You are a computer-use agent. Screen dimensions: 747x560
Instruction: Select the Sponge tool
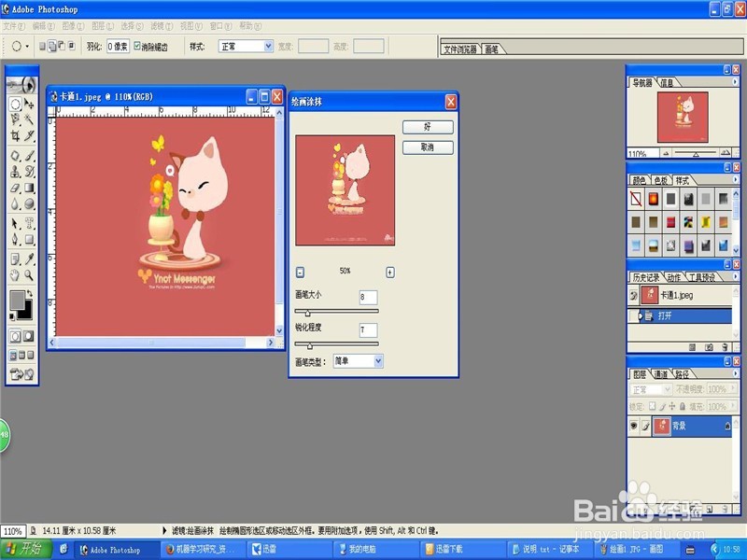click(29, 203)
